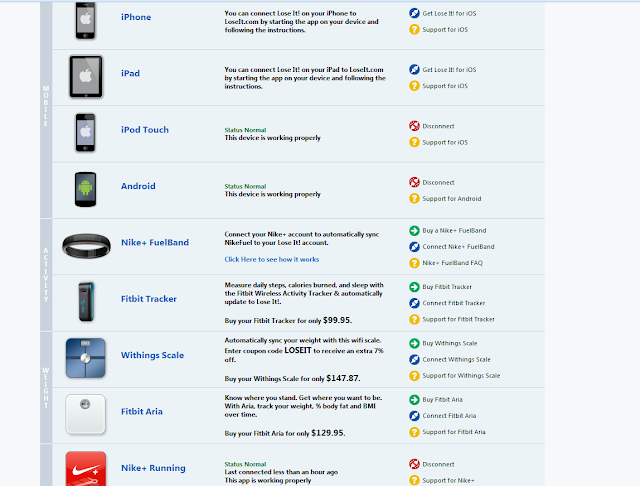Click the Nike+ FuelBand wristband image
The image size is (640, 486).
(x=86, y=246)
